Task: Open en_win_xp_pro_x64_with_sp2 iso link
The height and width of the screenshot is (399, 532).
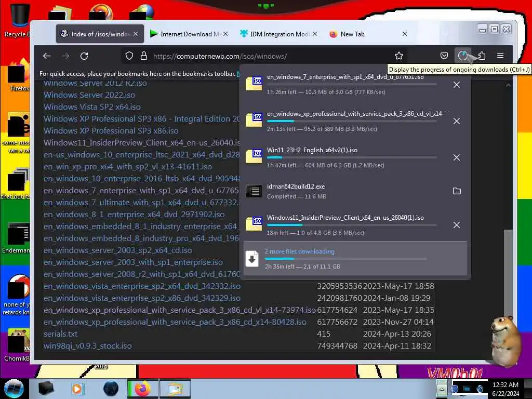Action: (128, 167)
